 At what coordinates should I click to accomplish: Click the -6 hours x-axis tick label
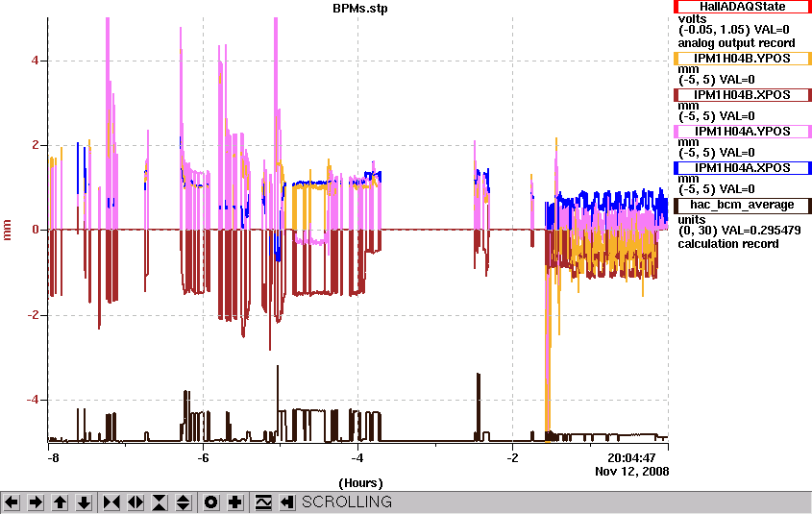pyautogui.click(x=203, y=458)
